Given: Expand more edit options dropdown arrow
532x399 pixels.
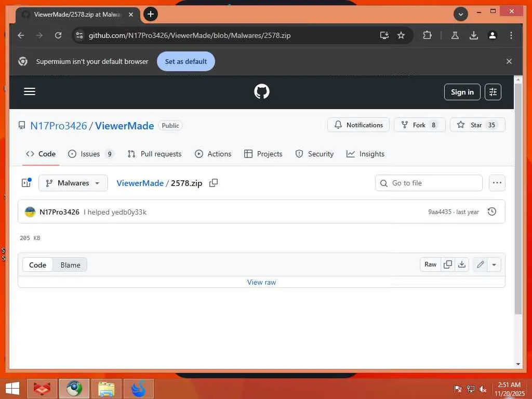Looking at the screenshot, I should (x=494, y=264).
